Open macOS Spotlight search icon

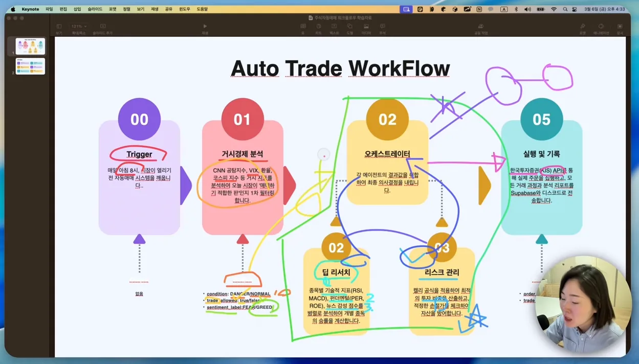(x=565, y=9)
